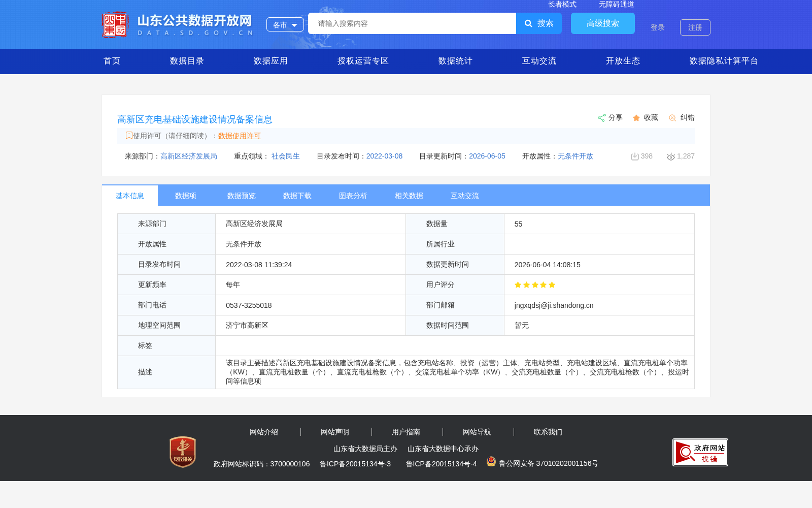Click the error-report icon beside 纠错
The height and width of the screenshot is (508, 812).
pyautogui.click(x=672, y=118)
